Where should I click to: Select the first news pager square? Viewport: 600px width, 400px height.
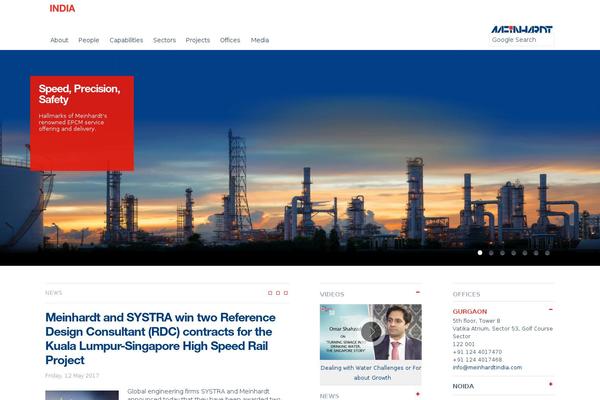pos(270,293)
